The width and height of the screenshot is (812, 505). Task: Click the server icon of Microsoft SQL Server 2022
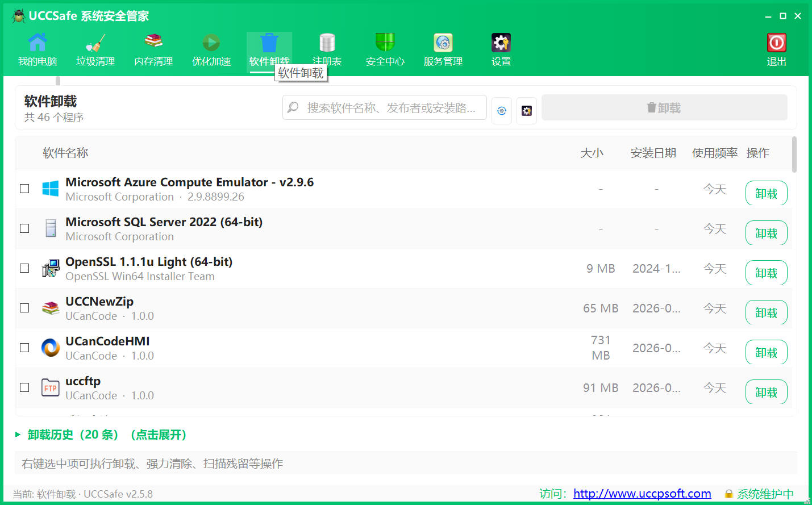click(51, 228)
